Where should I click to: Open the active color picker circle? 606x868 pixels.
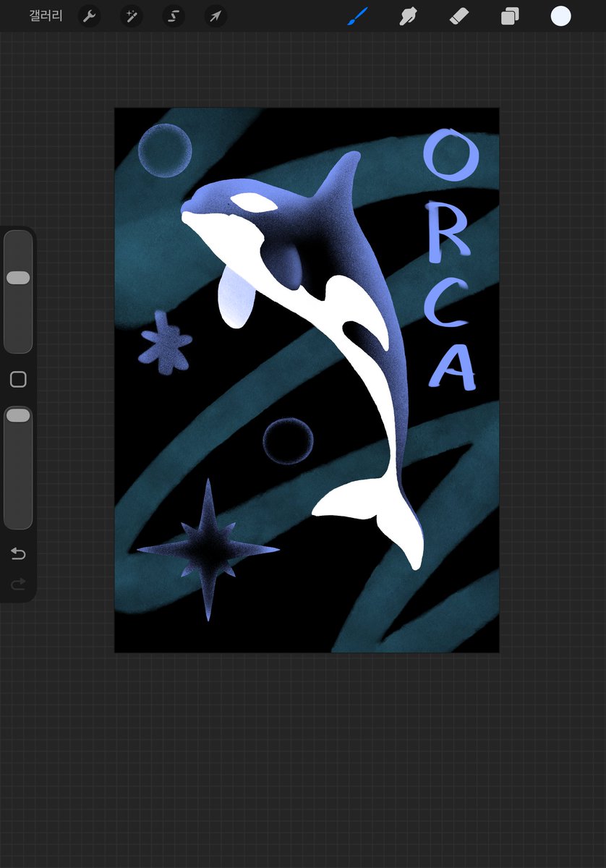pyautogui.click(x=561, y=16)
